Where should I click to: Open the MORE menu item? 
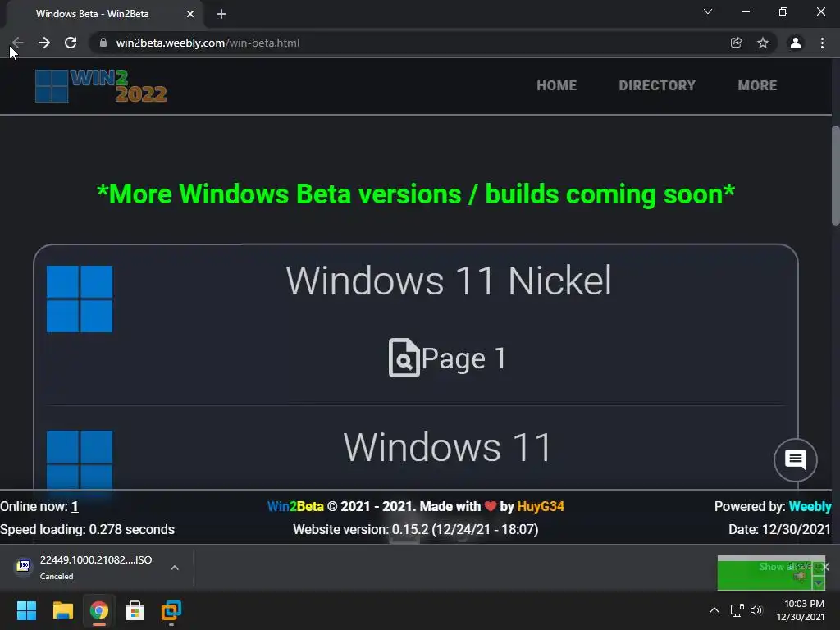[757, 85]
